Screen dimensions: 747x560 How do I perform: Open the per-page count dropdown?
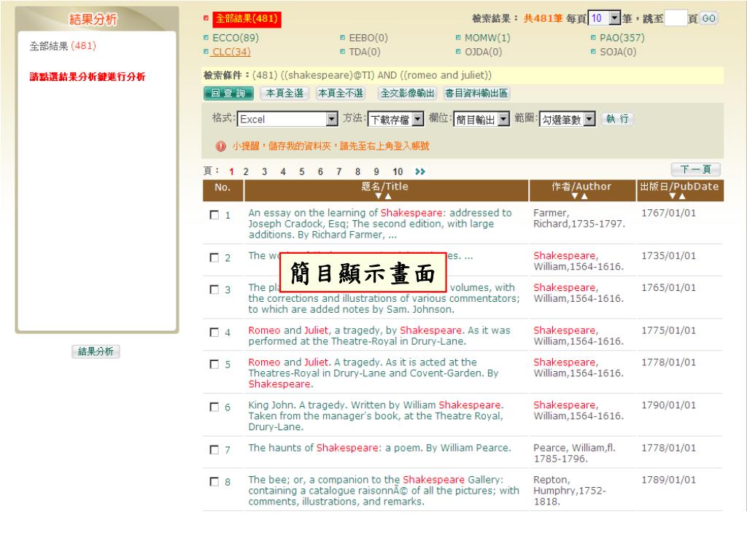tap(604, 18)
